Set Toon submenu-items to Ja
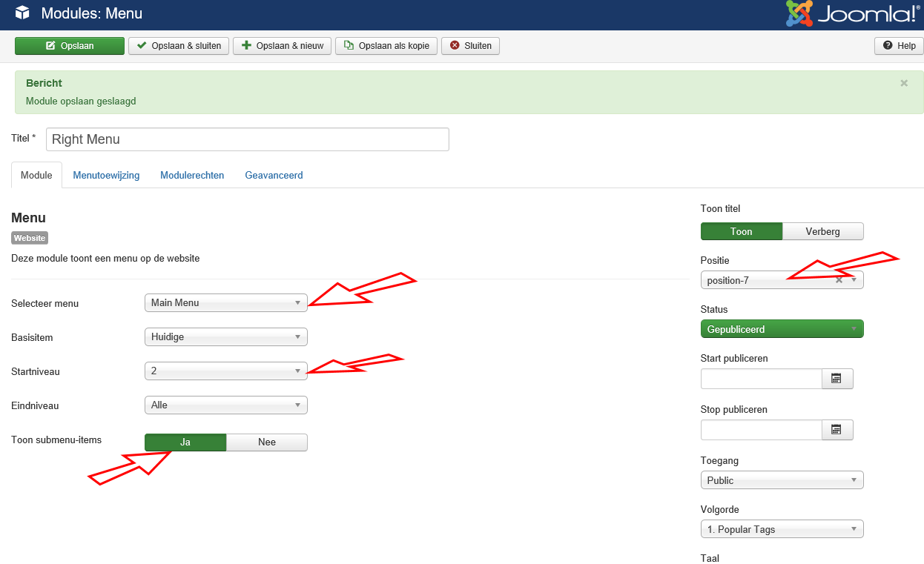This screenshot has width=924, height=564. (x=185, y=442)
